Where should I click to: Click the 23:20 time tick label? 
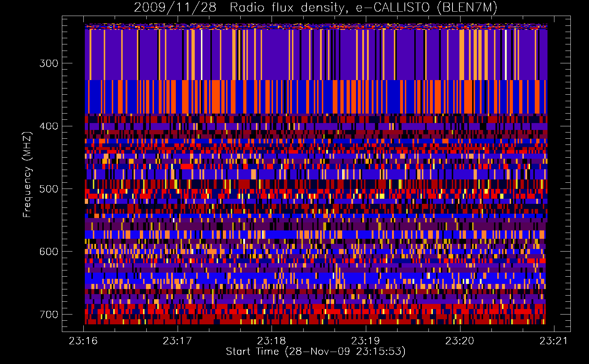460,341
